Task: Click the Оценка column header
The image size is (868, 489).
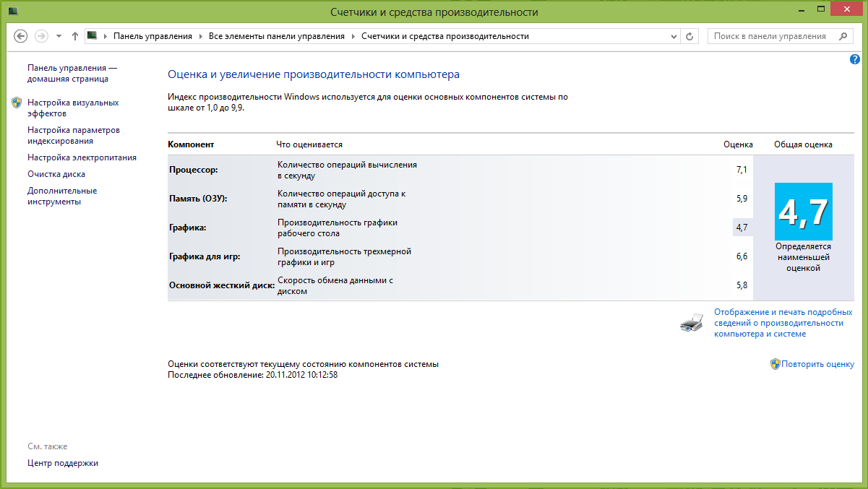Action: click(738, 144)
